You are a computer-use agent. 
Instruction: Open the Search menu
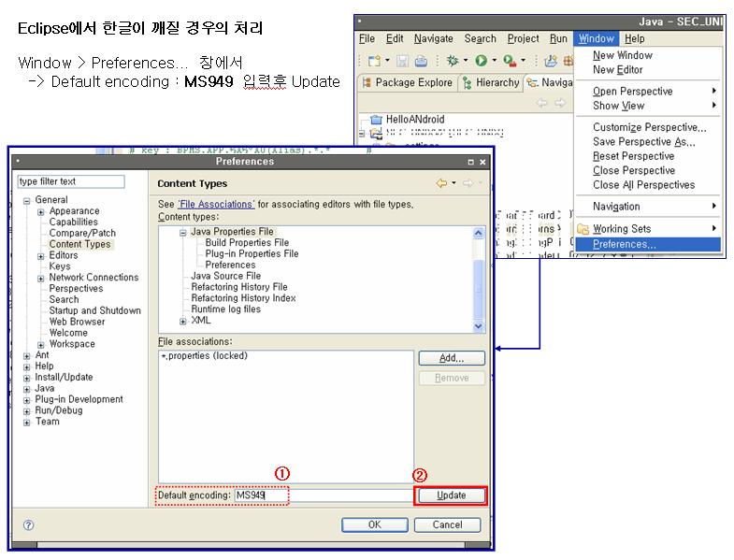click(480, 39)
